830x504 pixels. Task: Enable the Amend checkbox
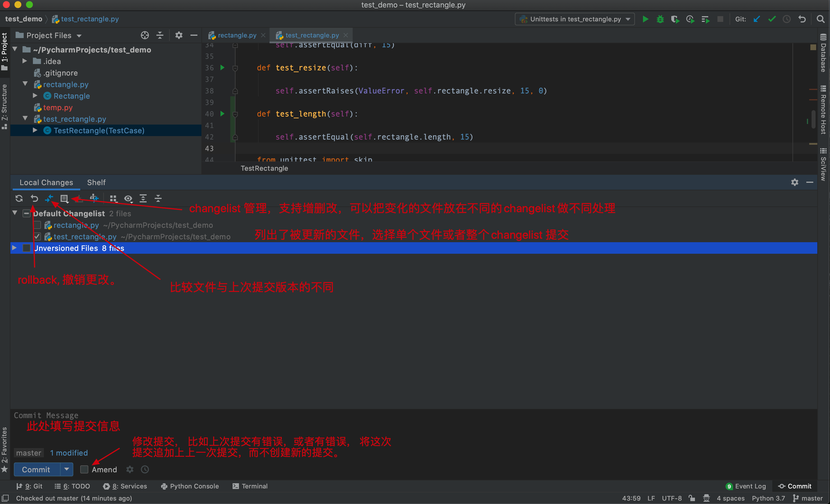84,469
